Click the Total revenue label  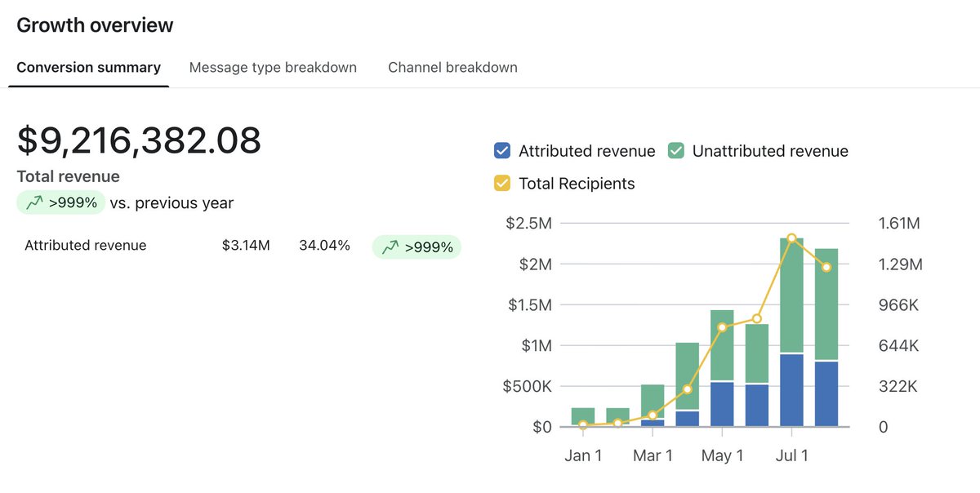68,176
